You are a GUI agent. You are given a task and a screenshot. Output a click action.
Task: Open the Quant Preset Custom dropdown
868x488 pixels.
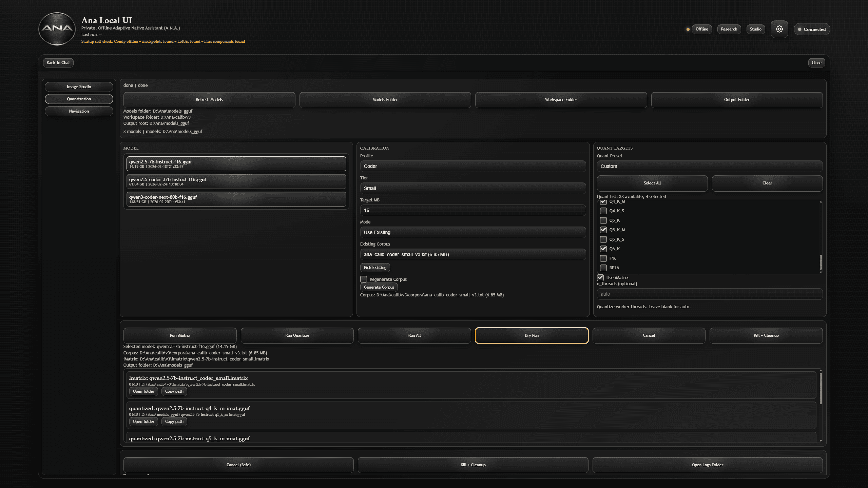point(709,166)
